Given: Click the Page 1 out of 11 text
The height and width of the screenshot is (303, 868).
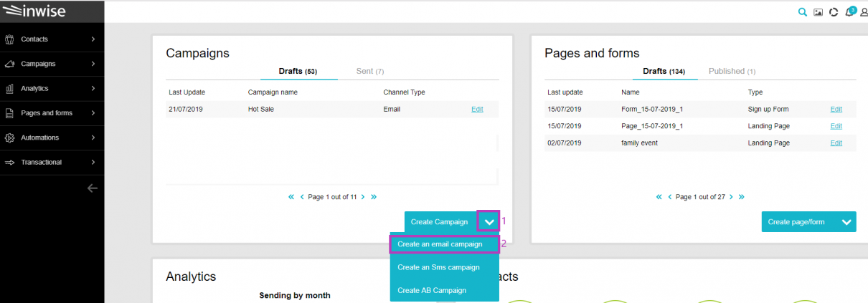Looking at the screenshot, I should pos(332,196).
